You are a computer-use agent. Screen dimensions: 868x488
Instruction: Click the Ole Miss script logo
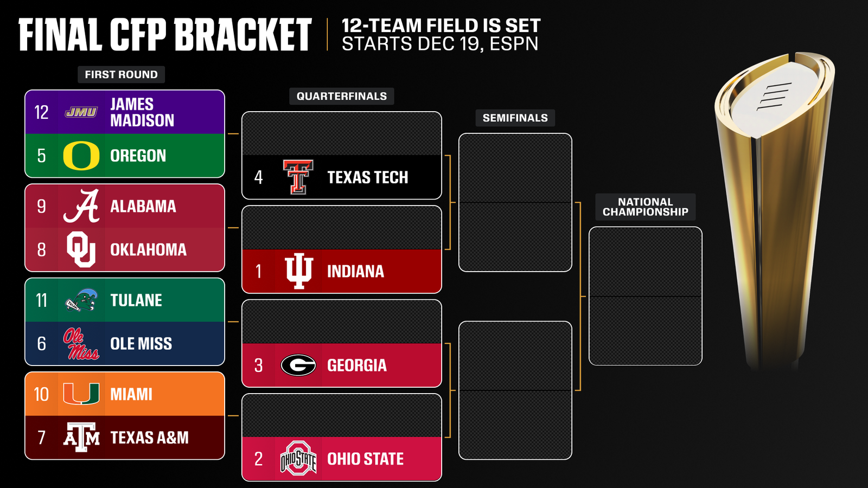(81, 344)
